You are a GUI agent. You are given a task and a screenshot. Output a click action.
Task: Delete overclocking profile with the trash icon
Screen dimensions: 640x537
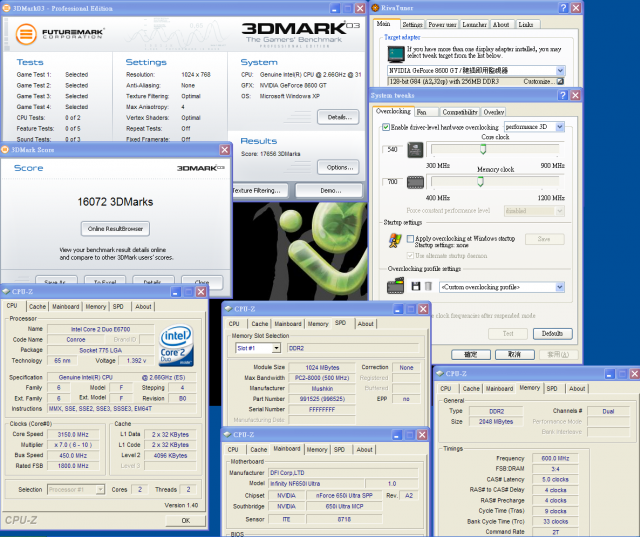click(x=428, y=286)
